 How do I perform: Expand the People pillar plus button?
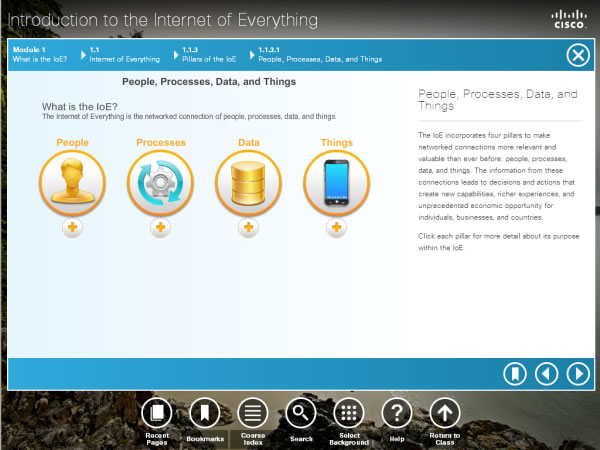tap(72, 228)
